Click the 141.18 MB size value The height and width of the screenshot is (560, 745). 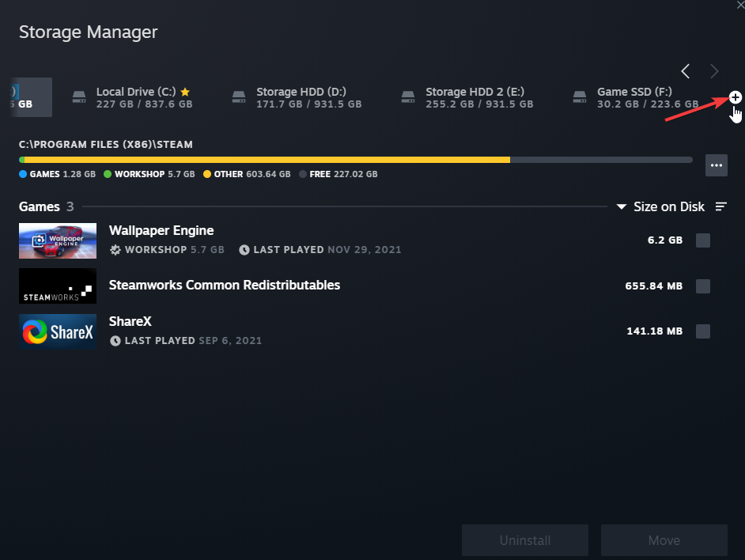tap(654, 331)
